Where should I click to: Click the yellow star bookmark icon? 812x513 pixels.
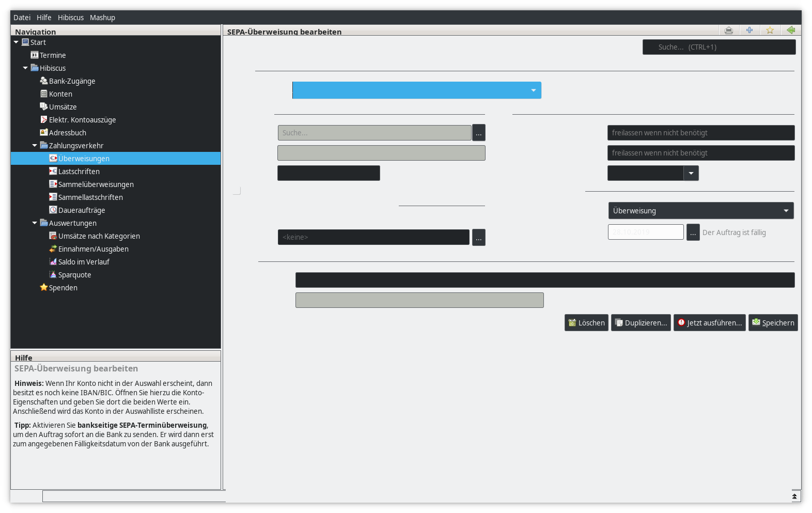[x=770, y=30]
